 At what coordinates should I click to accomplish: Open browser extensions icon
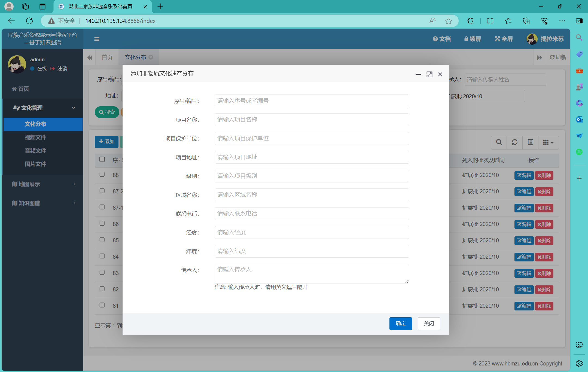pyautogui.click(x=470, y=21)
